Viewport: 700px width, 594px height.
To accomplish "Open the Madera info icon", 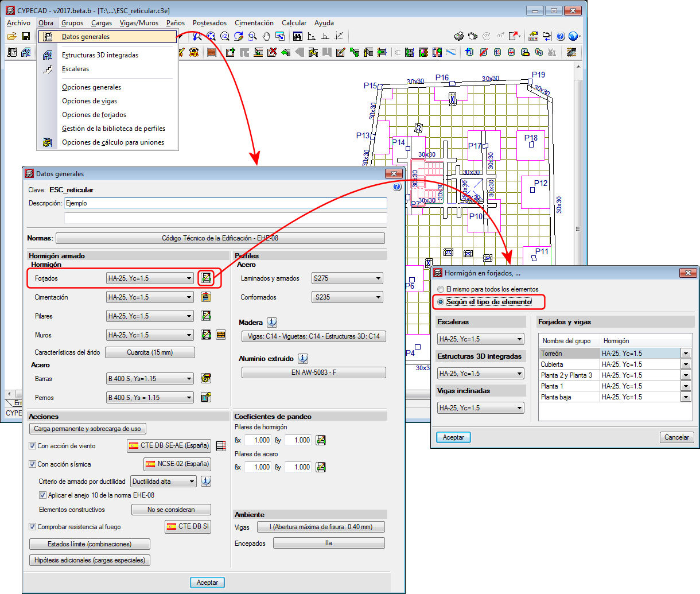I will (272, 323).
